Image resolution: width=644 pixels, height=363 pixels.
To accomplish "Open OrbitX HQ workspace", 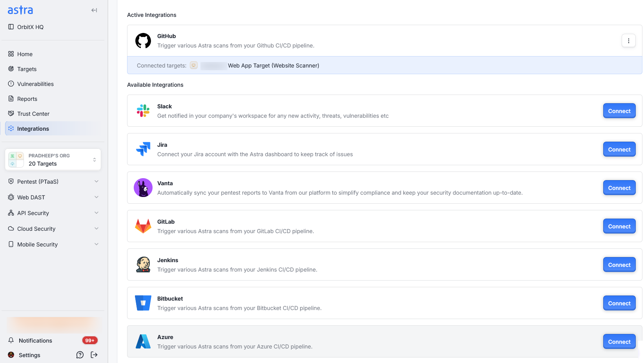I will [x=30, y=27].
